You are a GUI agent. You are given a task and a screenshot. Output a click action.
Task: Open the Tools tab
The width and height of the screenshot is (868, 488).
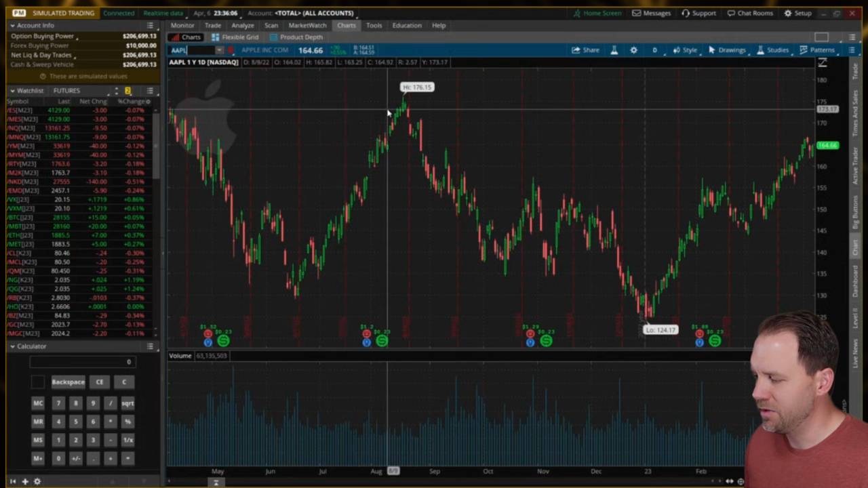pos(374,26)
